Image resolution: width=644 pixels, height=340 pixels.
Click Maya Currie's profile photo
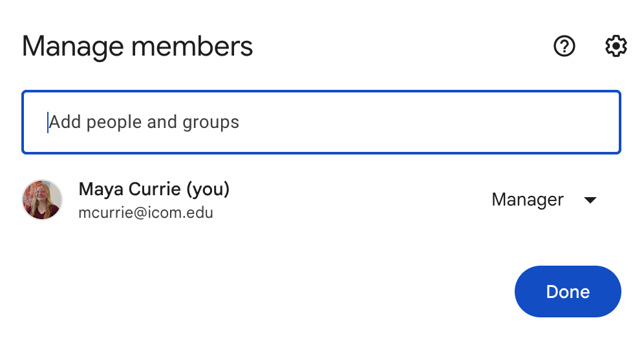[x=42, y=200]
